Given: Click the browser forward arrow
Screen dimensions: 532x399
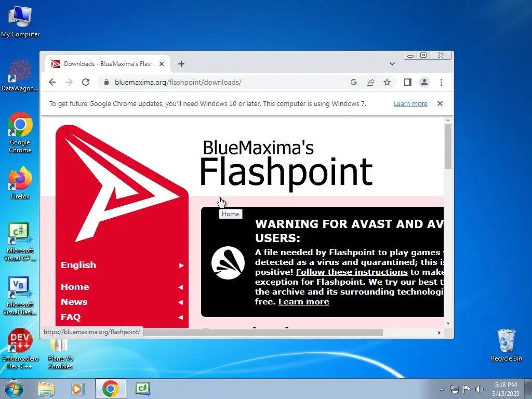Looking at the screenshot, I should coord(69,82).
